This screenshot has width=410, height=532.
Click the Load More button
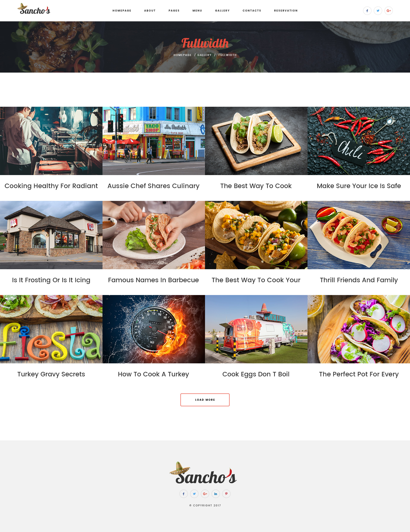pos(205,400)
